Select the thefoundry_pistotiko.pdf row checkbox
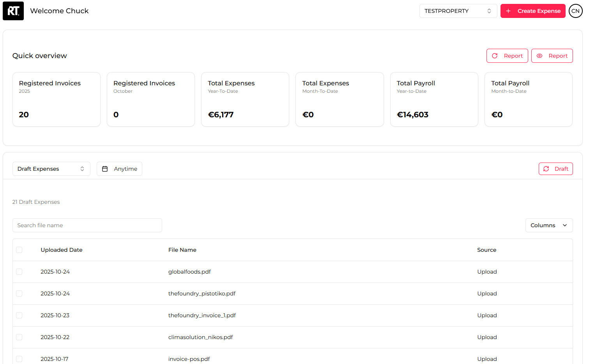 (x=19, y=293)
